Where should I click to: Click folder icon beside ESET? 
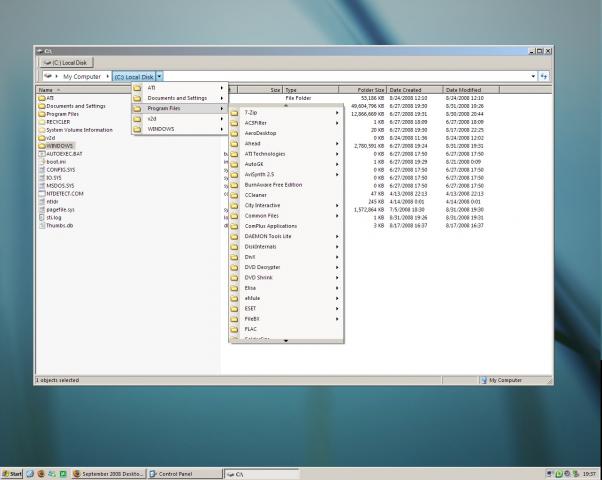click(234, 309)
